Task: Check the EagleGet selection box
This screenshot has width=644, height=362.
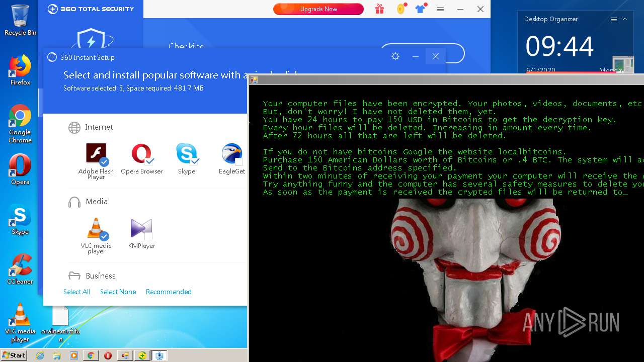Action: pyautogui.click(x=239, y=161)
